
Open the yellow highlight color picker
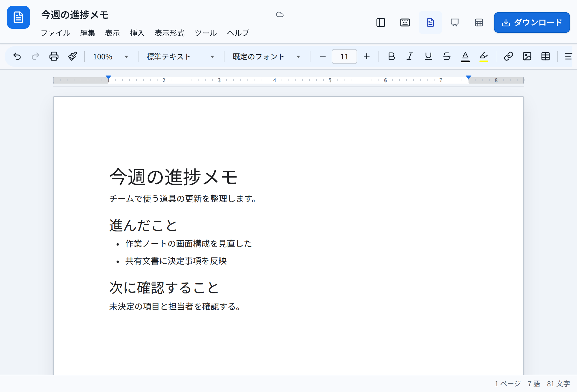484,56
